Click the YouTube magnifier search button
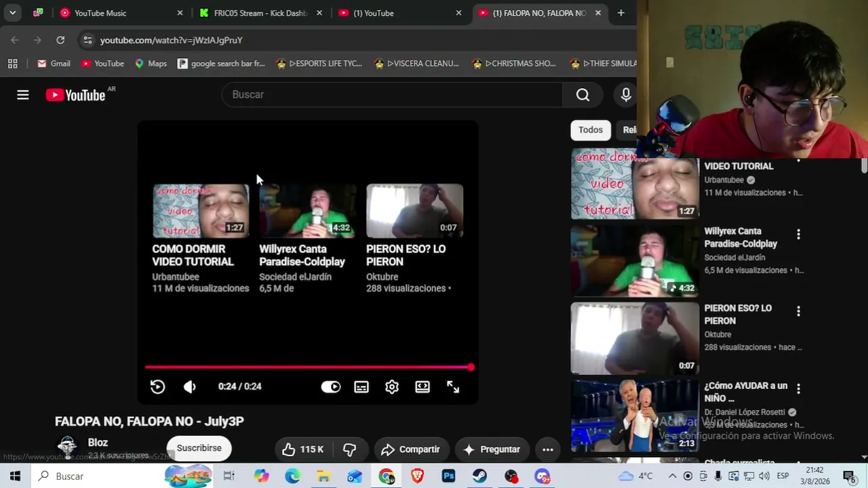This screenshot has width=868, height=488. click(583, 95)
